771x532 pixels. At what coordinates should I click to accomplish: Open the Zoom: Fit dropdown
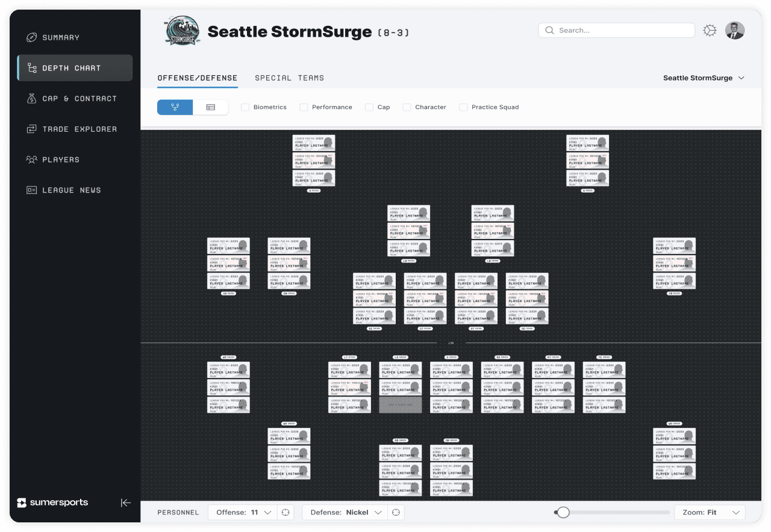click(710, 512)
